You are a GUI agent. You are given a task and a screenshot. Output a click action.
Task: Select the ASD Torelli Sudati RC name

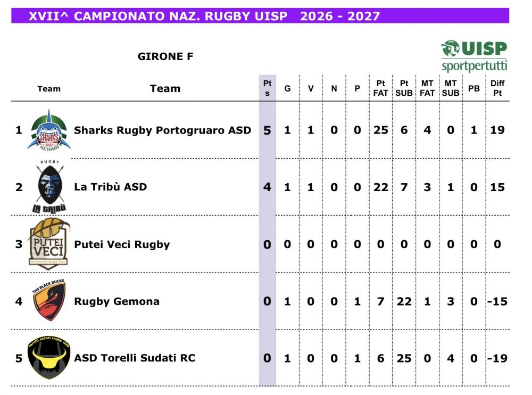[135, 358]
